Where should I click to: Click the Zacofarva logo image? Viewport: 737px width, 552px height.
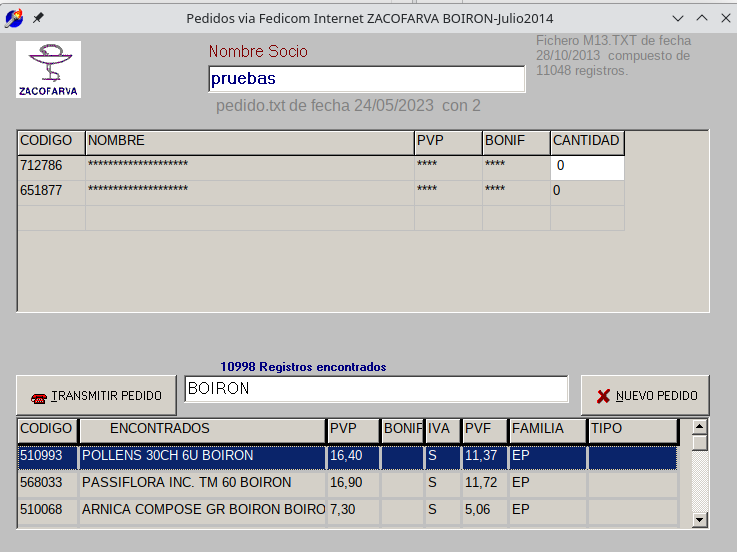coord(48,69)
